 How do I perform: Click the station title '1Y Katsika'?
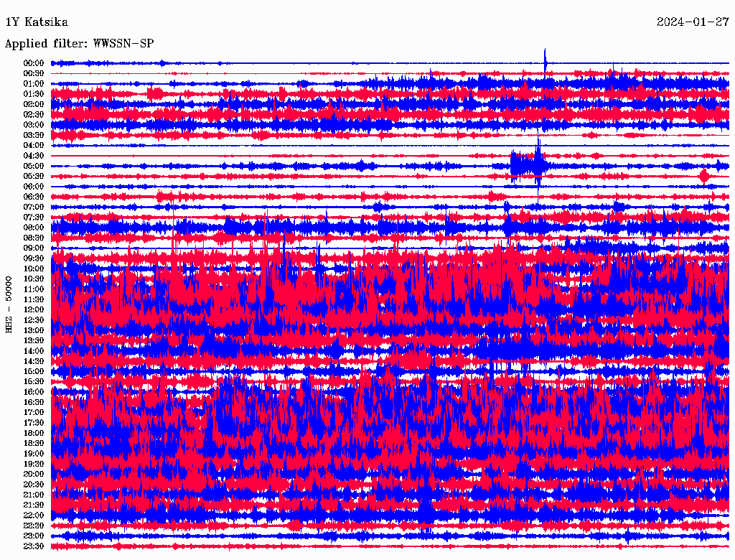36,22
